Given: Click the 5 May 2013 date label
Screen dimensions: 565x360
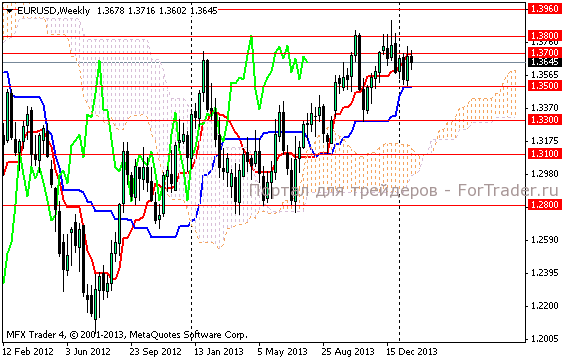Looking at the screenshot, I should coord(282,351).
